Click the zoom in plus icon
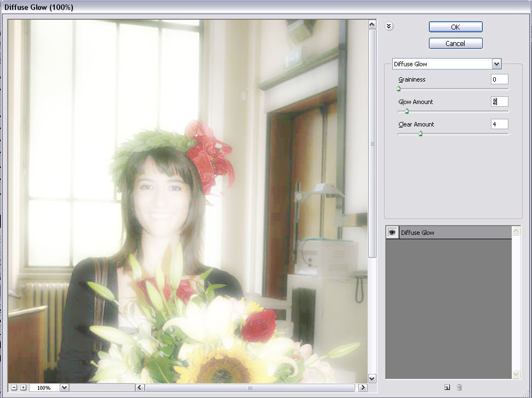The width and height of the screenshot is (532, 398). 23,387
